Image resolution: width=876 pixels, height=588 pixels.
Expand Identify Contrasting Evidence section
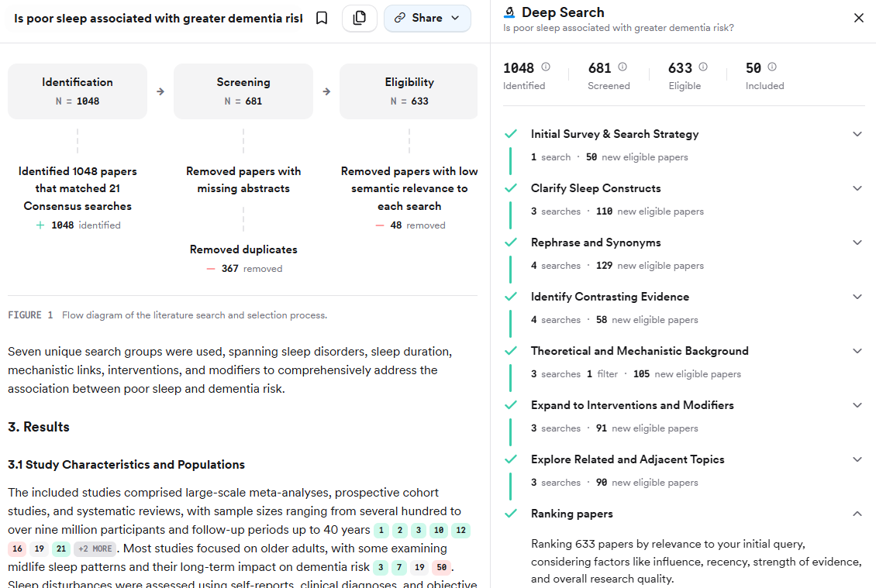(857, 297)
